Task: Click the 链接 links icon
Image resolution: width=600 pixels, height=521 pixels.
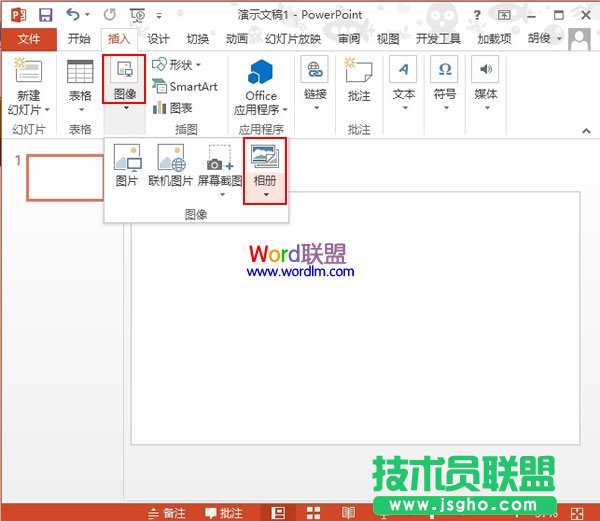Action: coord(315,70)
